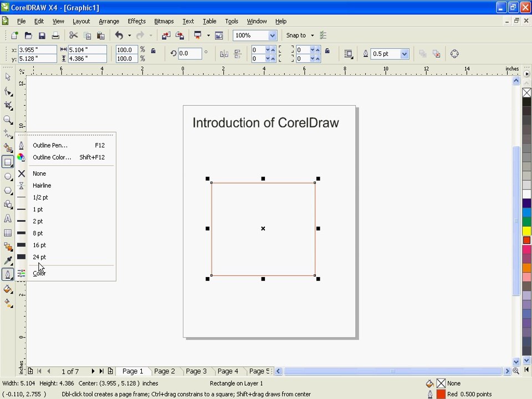
Task: Choose Outline Color... from flyout
Action: click(66, 157)
